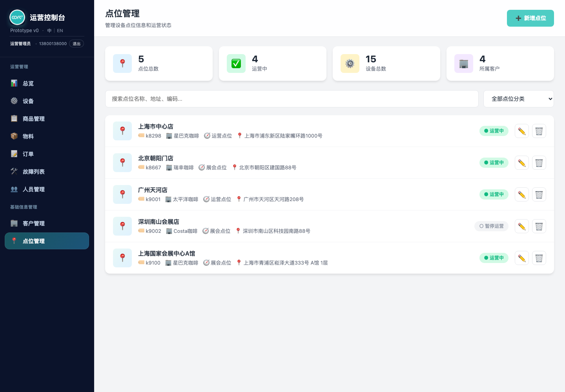Viewport: 565px width, 392px height.
Task: Edit the 北京朝阳门店 row with pencil icon
Action: pyautogui.click(x=522, y=163)
